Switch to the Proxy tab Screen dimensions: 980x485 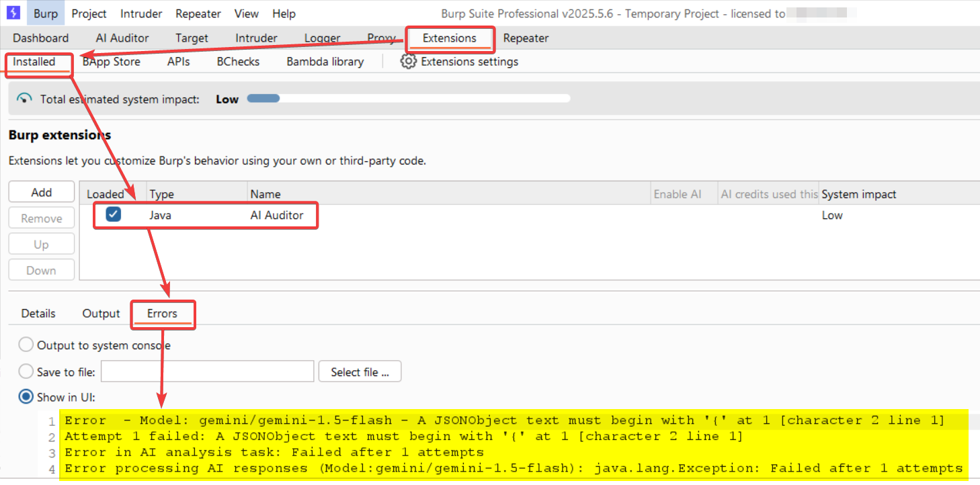click(382, 38)
